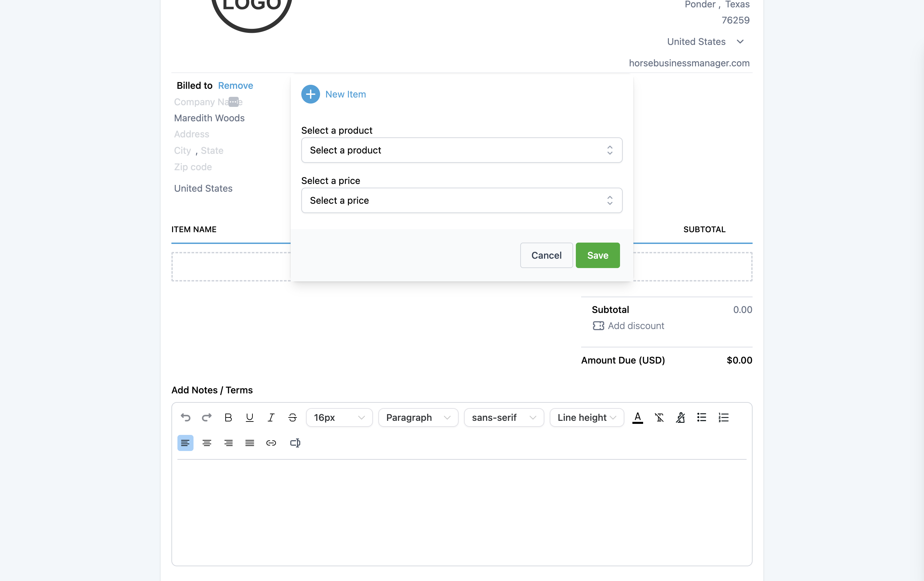The height and width of the screenshot is (581, 924).
Task: Click the autofill icon on Company Name
Action: (233, 102)
